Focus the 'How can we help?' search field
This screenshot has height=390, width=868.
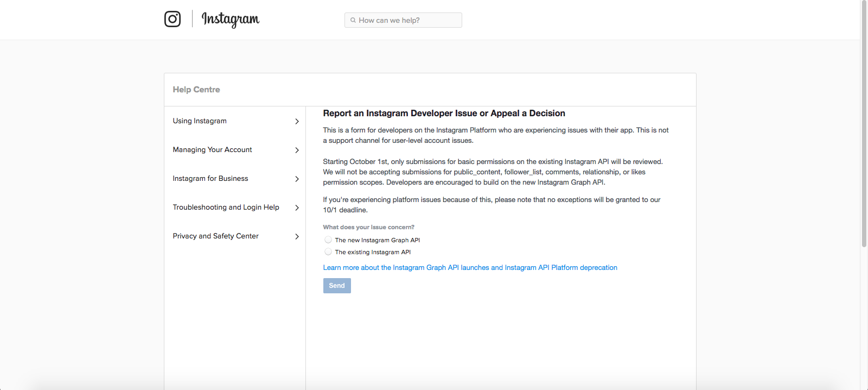(x=403, y=20)
